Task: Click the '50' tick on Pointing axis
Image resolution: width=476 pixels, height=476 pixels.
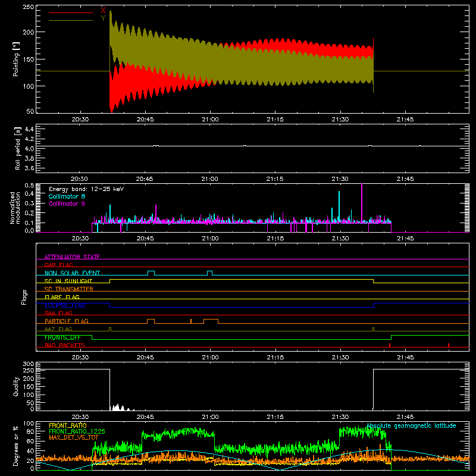Action: pyautogui.click(x=30, y=111)
